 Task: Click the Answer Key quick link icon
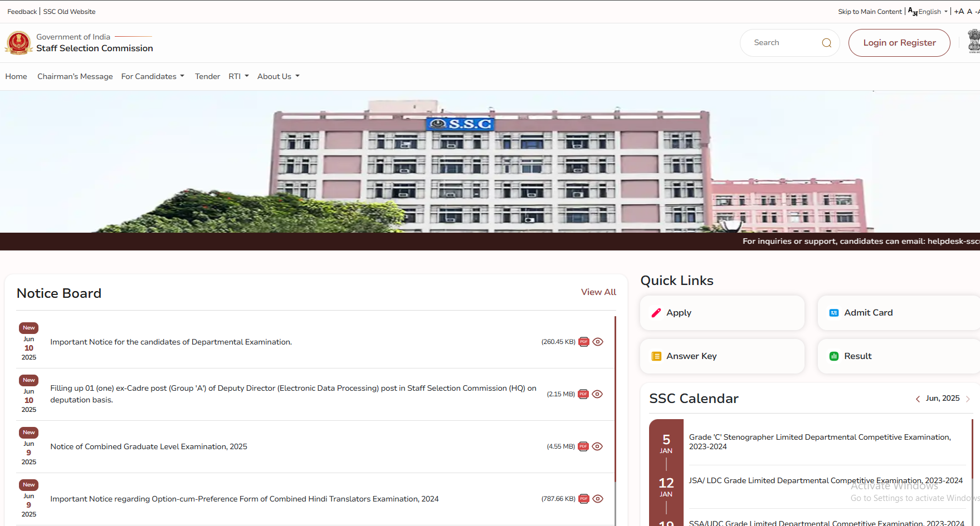tap(656, 356)
